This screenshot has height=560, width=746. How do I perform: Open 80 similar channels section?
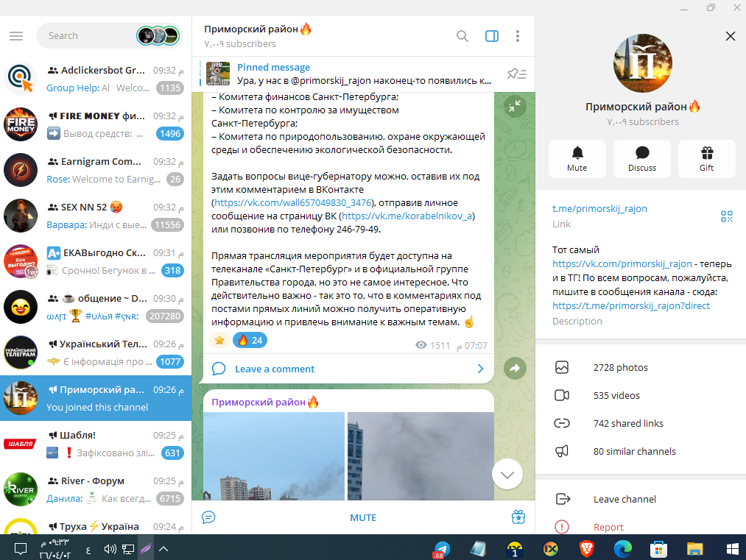(x=641, y=451)
